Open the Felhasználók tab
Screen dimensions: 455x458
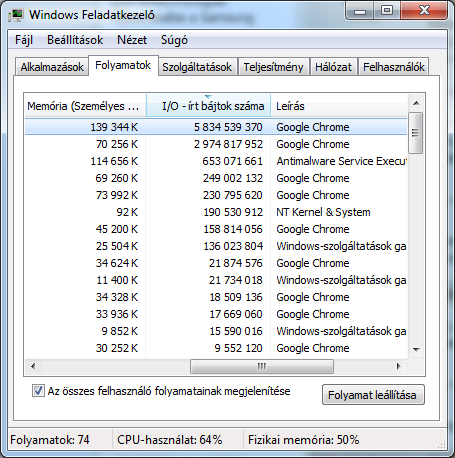pos(394,67)
